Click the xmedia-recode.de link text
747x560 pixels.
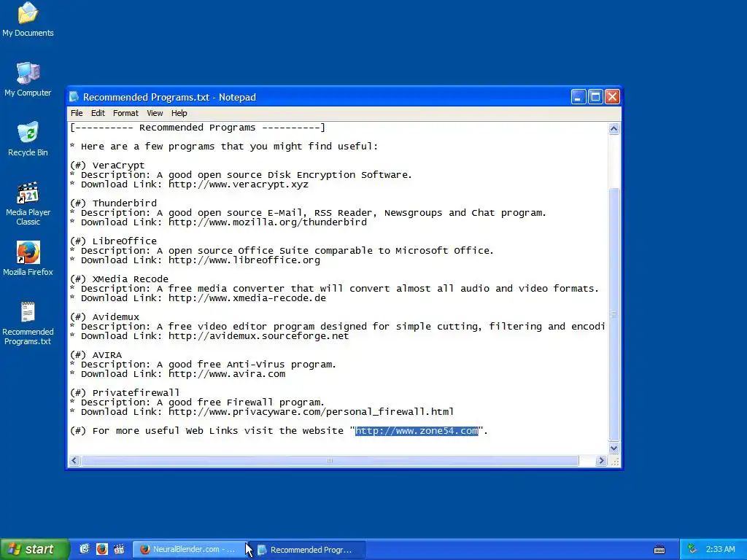247,298
